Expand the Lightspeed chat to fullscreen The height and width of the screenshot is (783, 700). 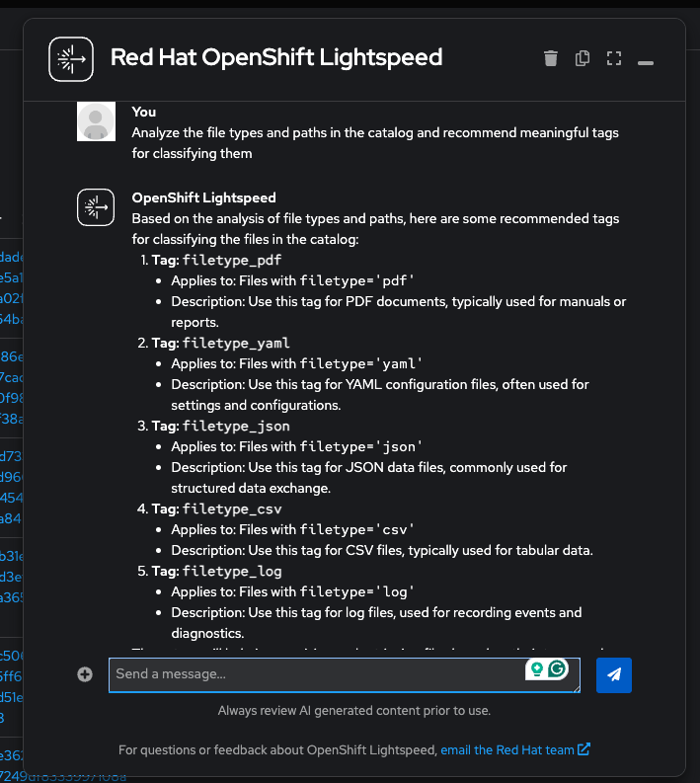(614, 58)
